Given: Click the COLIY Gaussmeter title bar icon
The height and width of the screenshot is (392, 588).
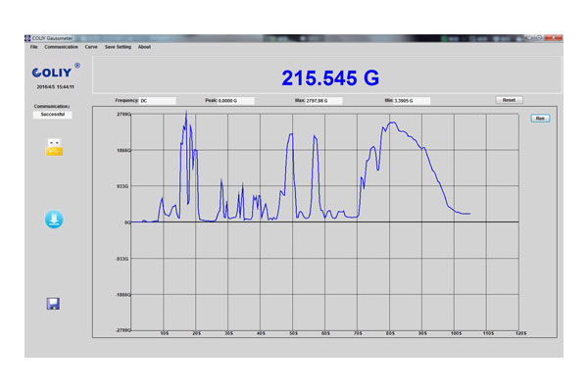Looking at the screenshot, I should tap(28, 37).
